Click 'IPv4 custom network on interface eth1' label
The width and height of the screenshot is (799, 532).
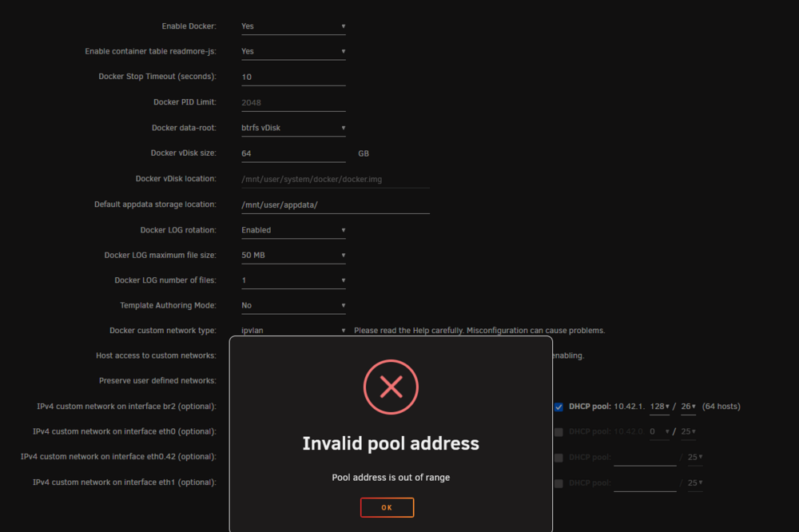coord(125,482)
